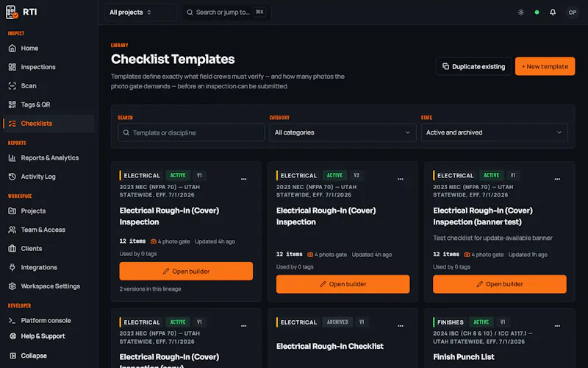
Task: Open more options on first V1 Electrical card
Action: [x=244, y=179]
